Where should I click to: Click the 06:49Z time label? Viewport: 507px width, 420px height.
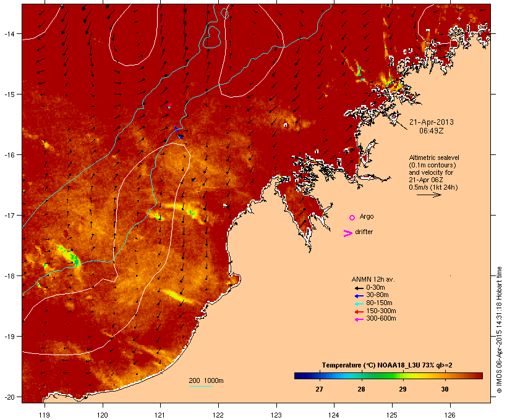(432, 131)
